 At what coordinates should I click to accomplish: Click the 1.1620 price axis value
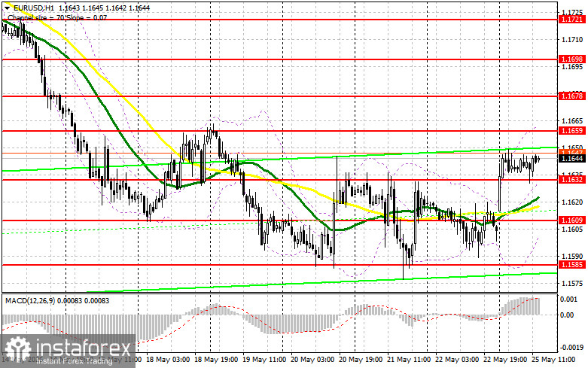[572, 202]
